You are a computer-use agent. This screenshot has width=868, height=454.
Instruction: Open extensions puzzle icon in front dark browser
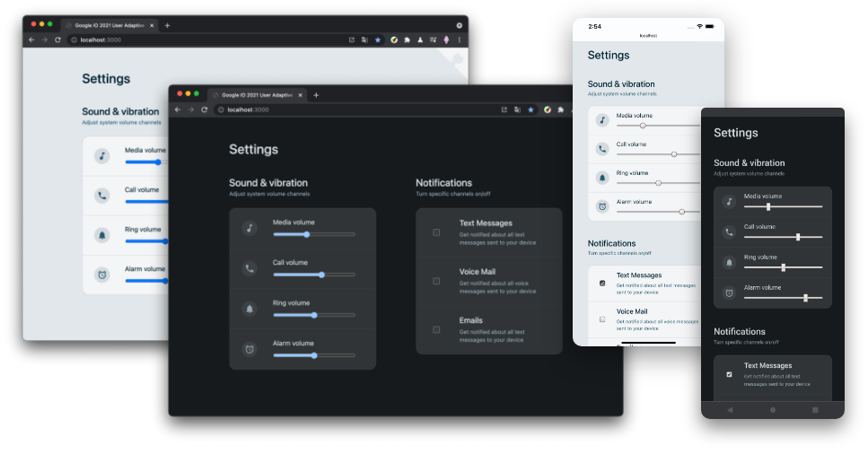(x=561, y=109)
